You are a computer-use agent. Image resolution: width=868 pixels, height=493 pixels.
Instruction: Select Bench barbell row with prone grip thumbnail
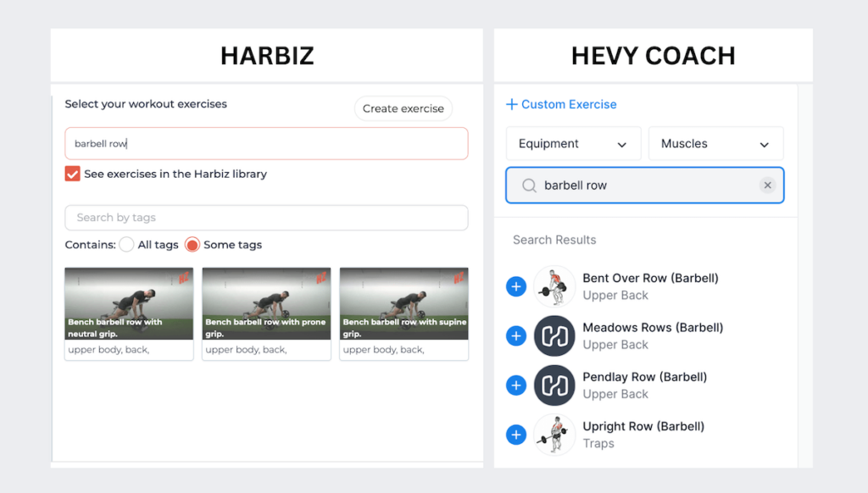tap(266, 305)
